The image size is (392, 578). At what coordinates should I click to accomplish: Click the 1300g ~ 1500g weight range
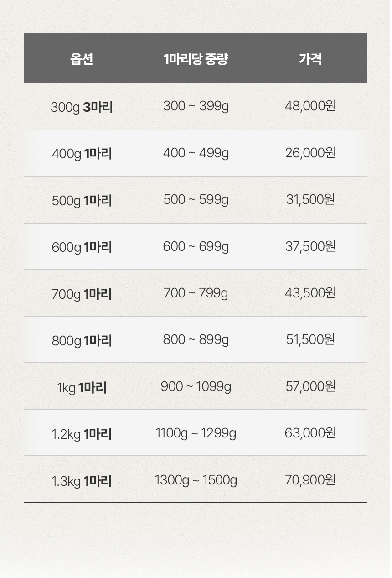196,480
